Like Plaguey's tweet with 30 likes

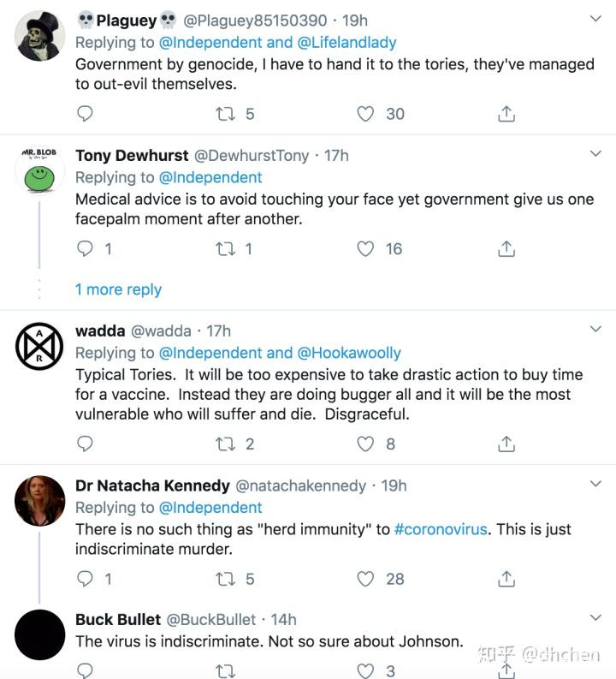click(366, 114)
